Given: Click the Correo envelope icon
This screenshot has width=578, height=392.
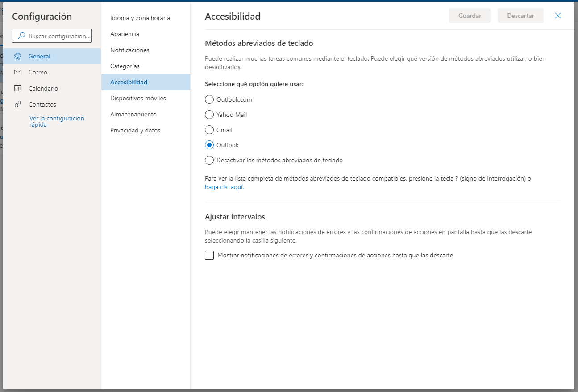Looking at the screenshot, I should pos(18,72).
